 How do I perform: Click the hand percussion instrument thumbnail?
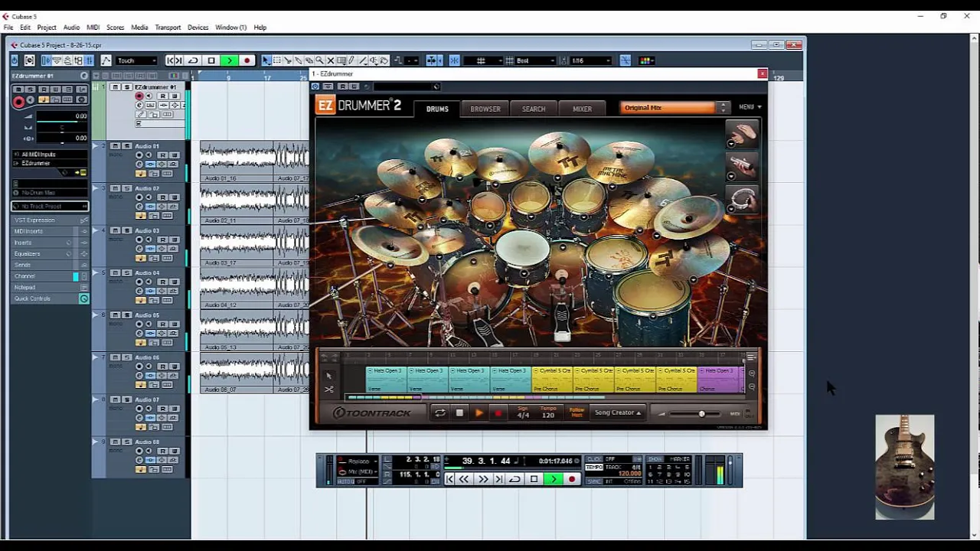coord(743,134)
